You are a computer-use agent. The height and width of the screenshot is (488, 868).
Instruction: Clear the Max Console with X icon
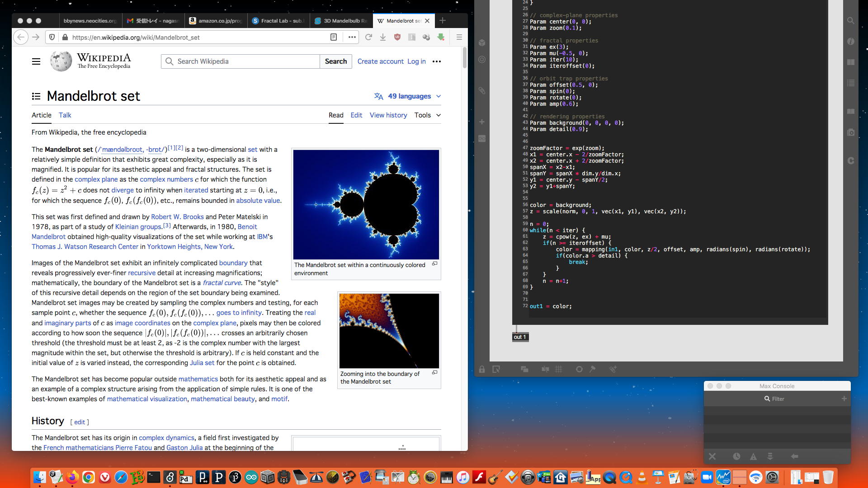pyautogui.click(x=712, y=456)
